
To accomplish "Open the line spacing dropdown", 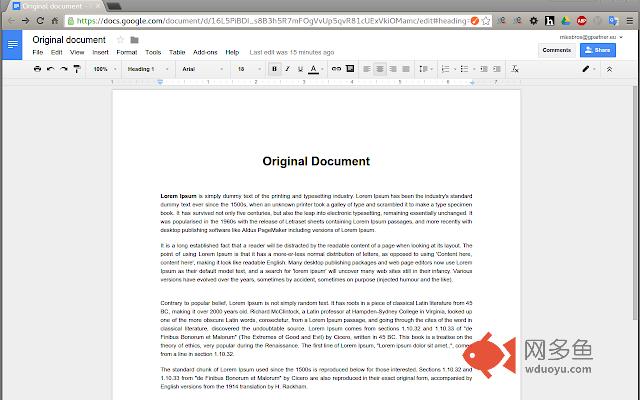I will click(x=426, y=69).
